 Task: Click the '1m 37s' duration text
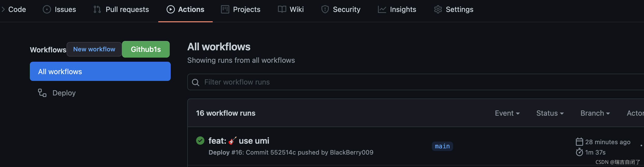pyautogui.click(x=595, y=152)
